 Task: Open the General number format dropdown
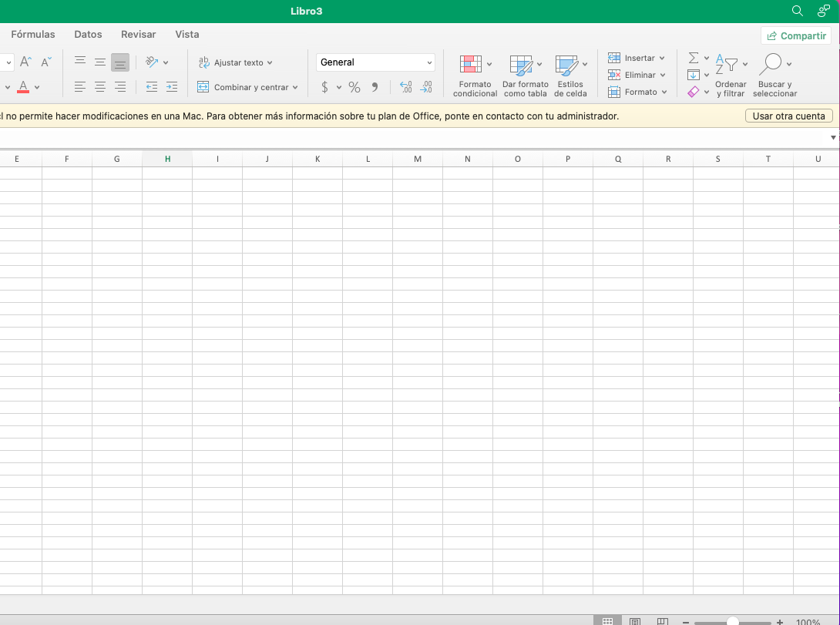(375, 62)
